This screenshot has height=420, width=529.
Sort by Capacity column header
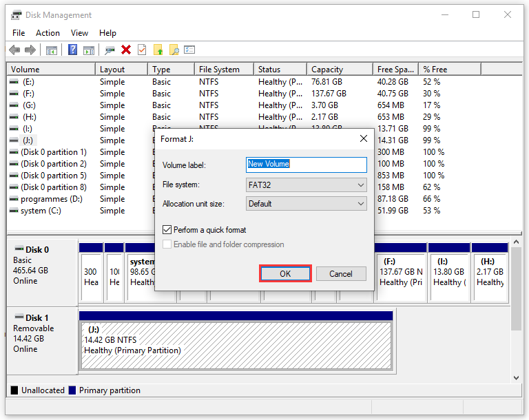pyautogui.click(x=340, y=69)
